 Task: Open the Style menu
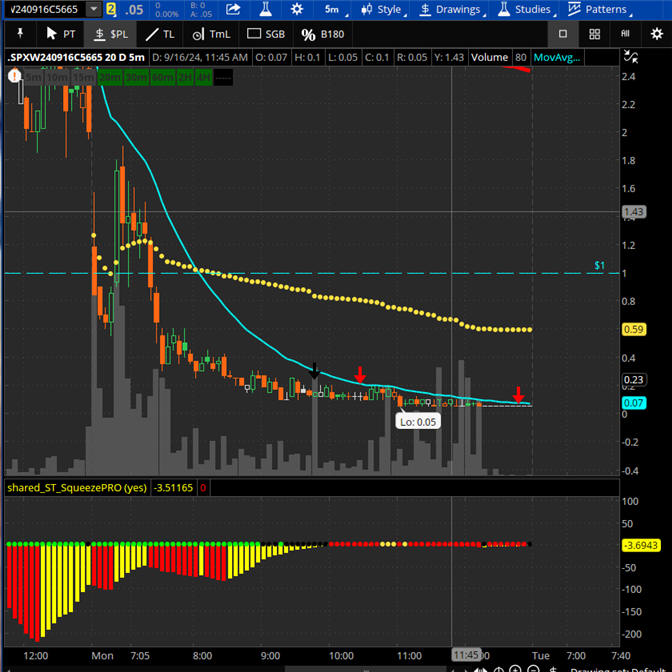pos(383,9)
